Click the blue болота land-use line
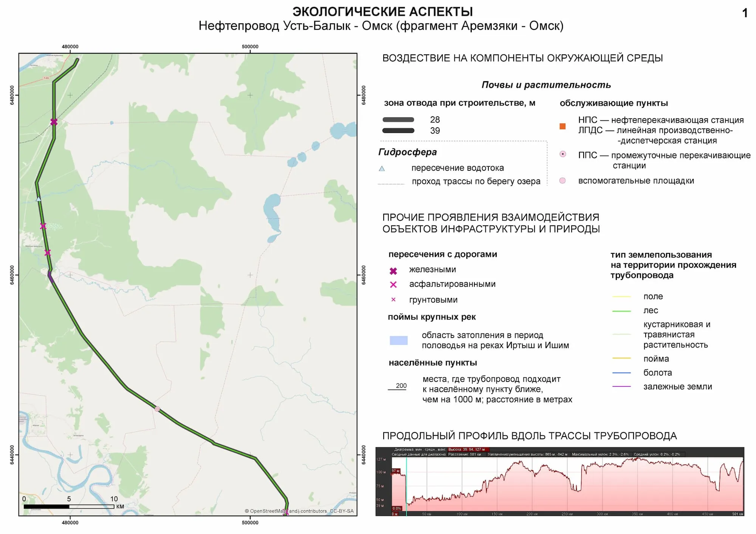Image resolution: width=756 pixels, height=534 pixels. point(621,373)
